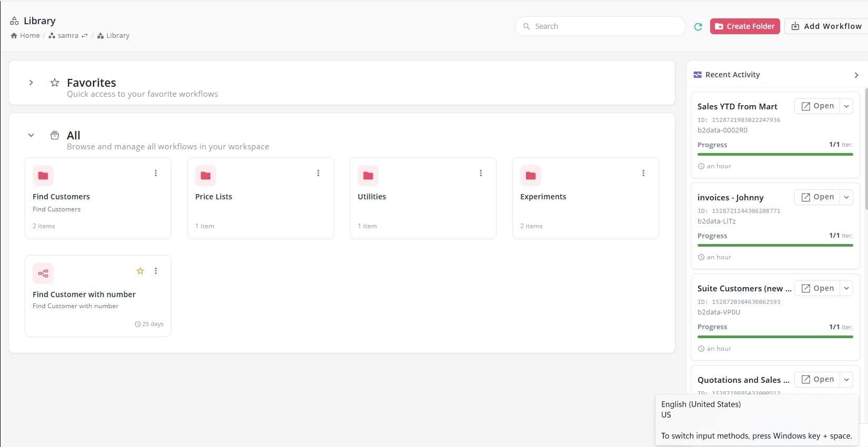Open the Utilities folder icon
The height and width of the screenshot is (447, 868).
368,176
